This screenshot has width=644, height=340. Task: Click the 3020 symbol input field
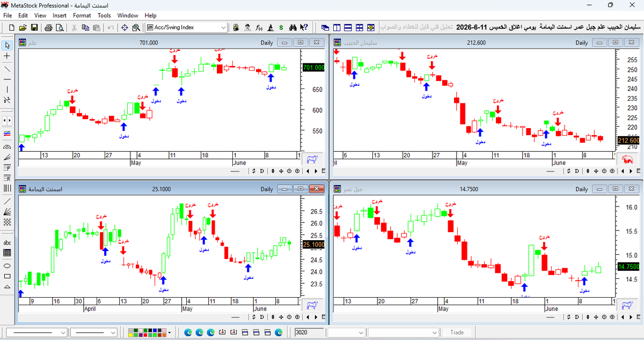pyautogui.click(x=310, y=332)
